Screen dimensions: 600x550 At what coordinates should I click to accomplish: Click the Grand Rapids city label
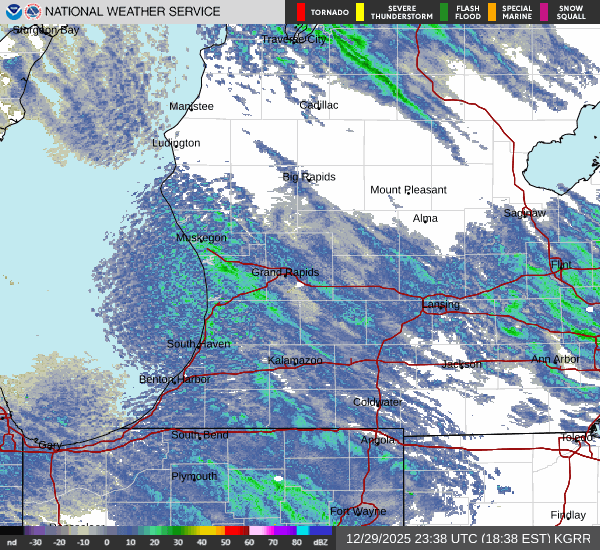pyautogui.click(x=285, y=272)
